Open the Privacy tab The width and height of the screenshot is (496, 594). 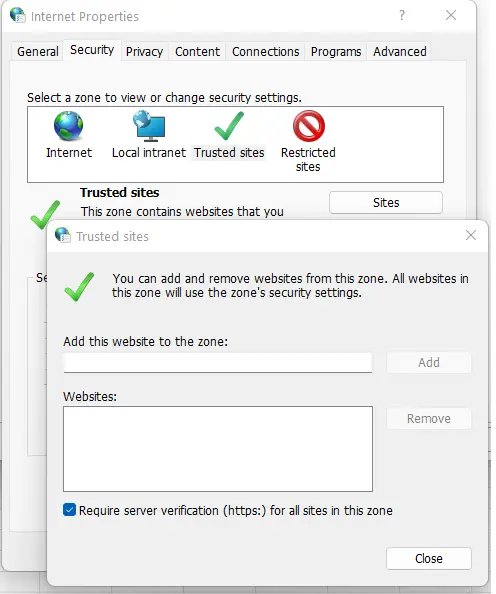click(144, 52)
